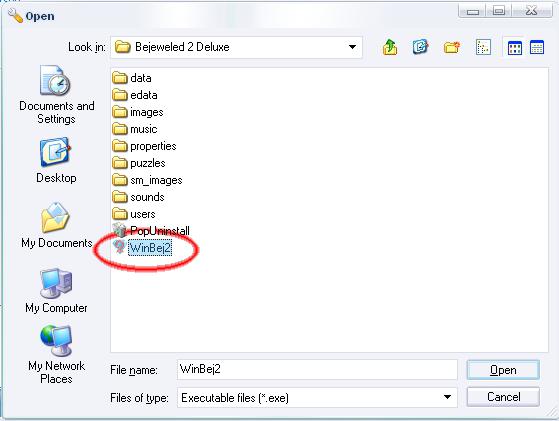Open Documents and Settings shortcut

point(56,94)
